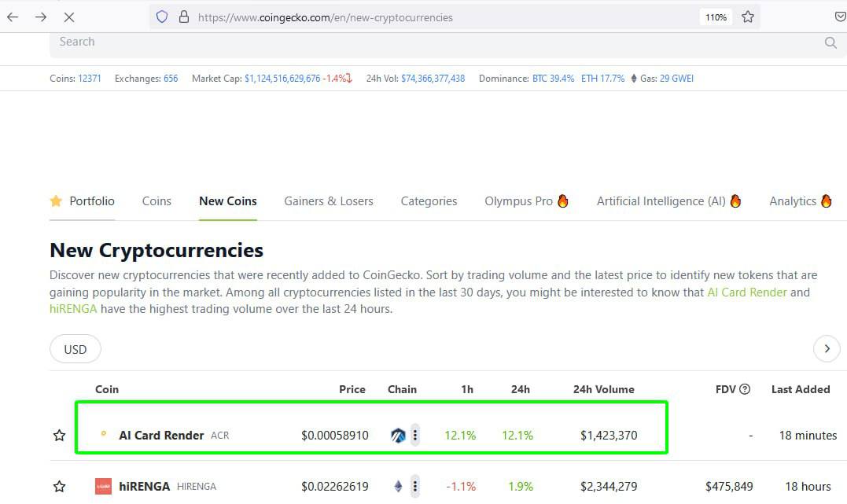Open the AI Card Render chain icon

click(x=398, y=436)
